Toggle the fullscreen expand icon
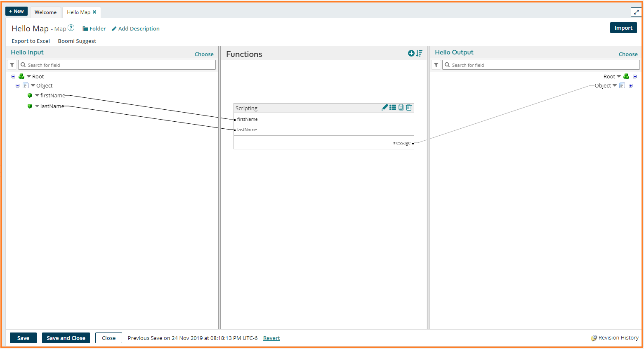The width and height of the screenshot is (644, 349). click(636, 12)
